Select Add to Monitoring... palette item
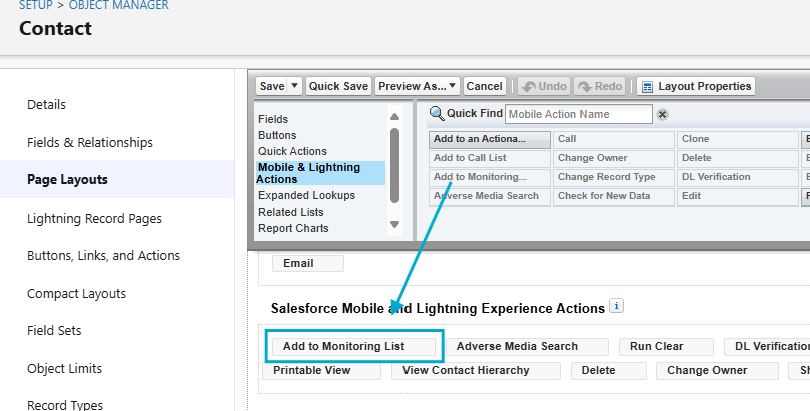 tap(490, 178)
